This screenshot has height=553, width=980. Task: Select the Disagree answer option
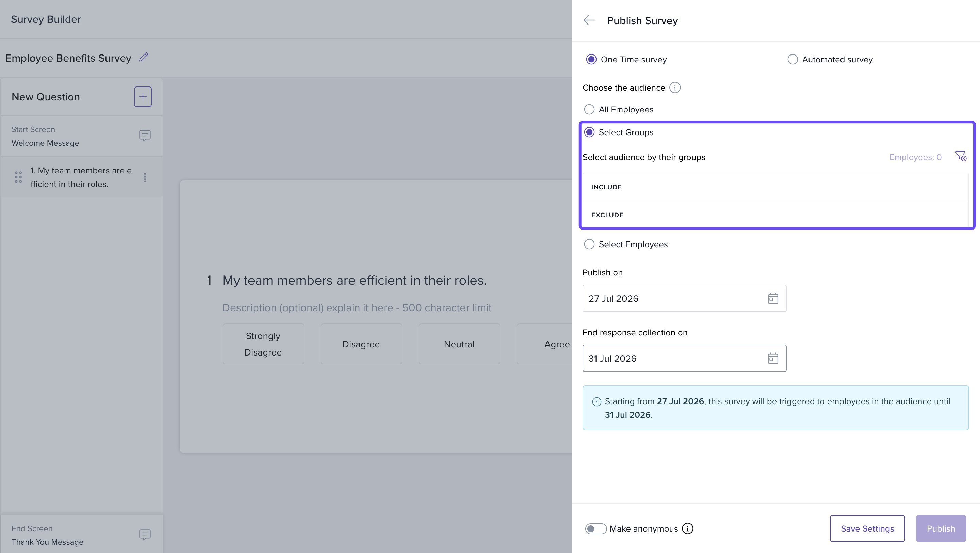point(361,344)
